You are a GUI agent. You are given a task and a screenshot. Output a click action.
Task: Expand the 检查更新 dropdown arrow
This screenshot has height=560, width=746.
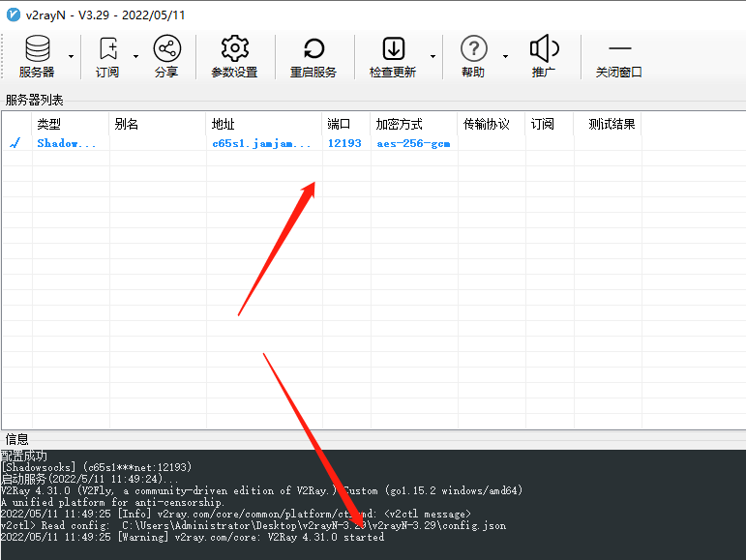coord(433,56)
